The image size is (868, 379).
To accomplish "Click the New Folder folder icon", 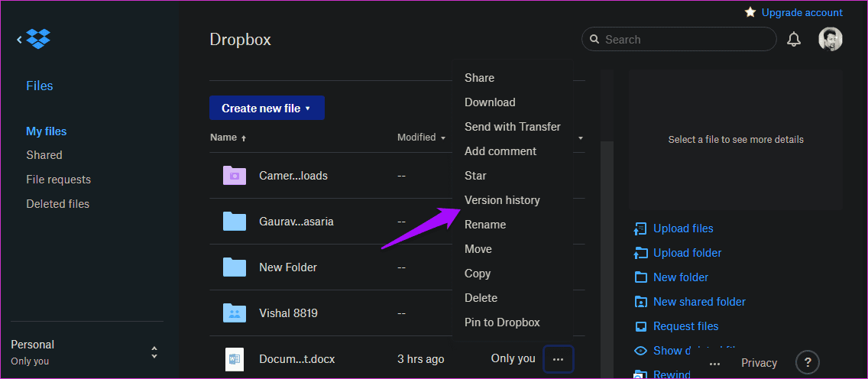I will point(234,267).
